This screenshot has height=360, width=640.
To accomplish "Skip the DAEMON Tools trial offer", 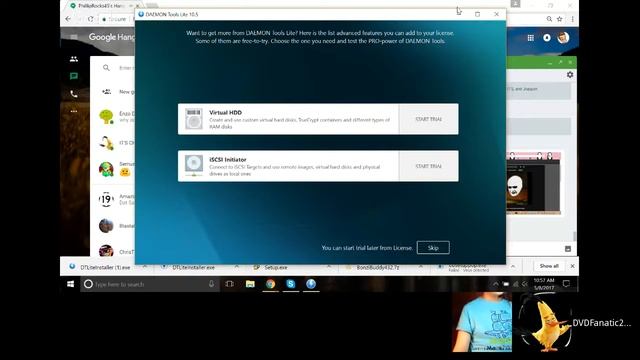I will click(x=433, y=248).
